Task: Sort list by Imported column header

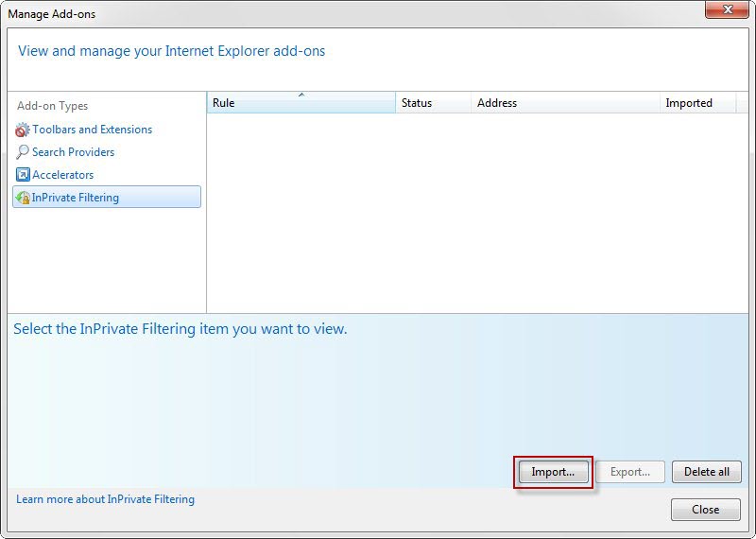Action: (697, 103)
